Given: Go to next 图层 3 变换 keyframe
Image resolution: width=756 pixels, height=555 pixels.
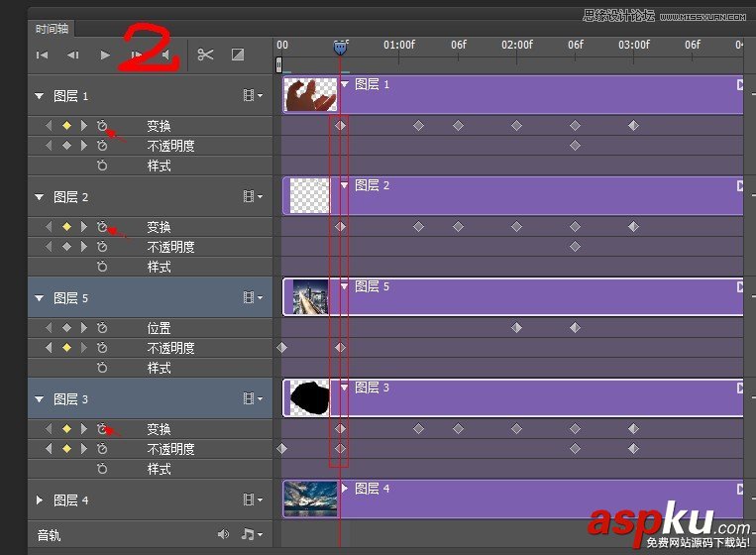Looking at the screenshot, I should click(84, 429).
